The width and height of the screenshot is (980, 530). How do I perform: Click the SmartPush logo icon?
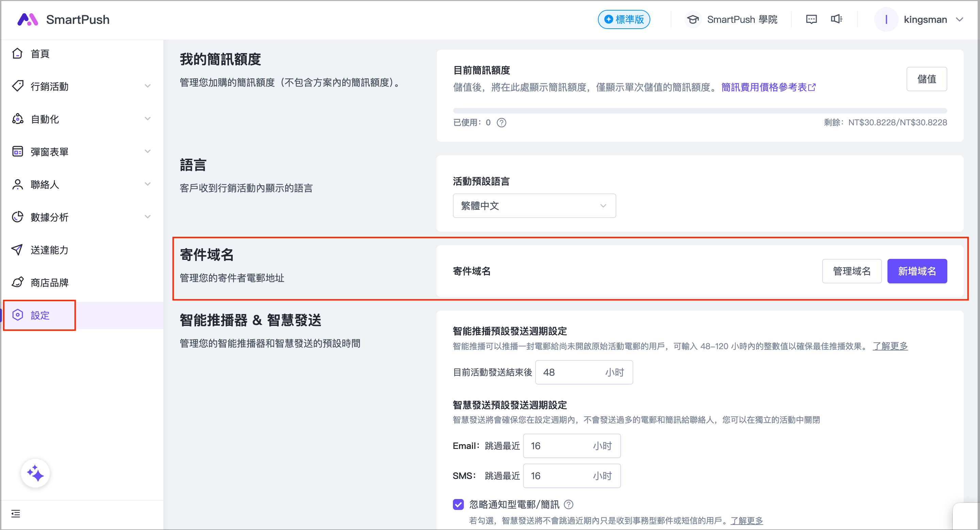27,19
